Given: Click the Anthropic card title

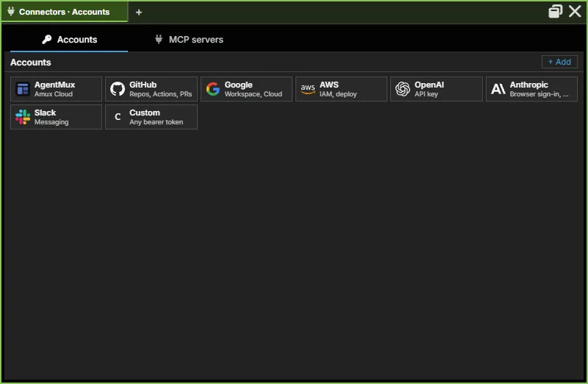Looking at the screenshot, I should (x=528, y=85).
